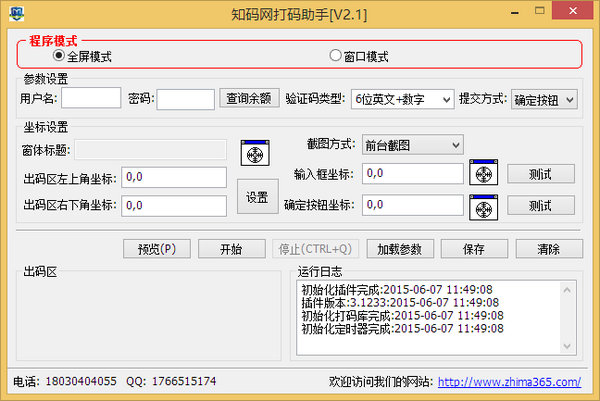600x401 pixels.
Task: Click 出码区右下角坐标 input field
Action: click(174, 205)
